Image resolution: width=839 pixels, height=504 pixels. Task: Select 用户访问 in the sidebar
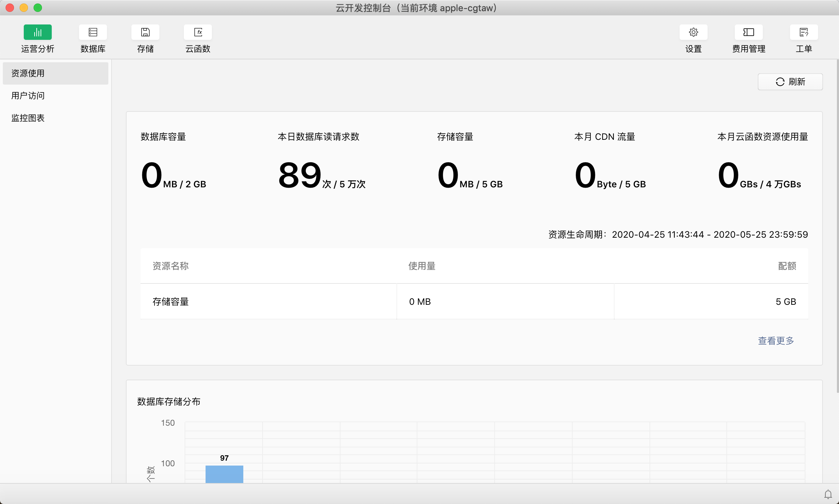28,96
